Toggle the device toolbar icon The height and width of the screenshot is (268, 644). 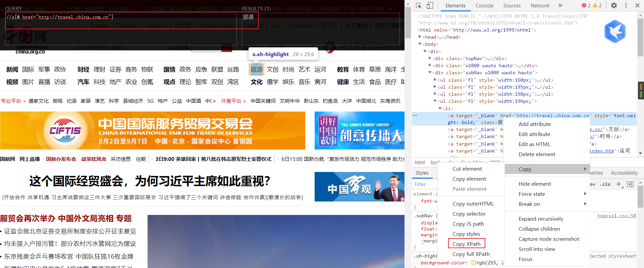pyautogui.click(x=430, y=5)
